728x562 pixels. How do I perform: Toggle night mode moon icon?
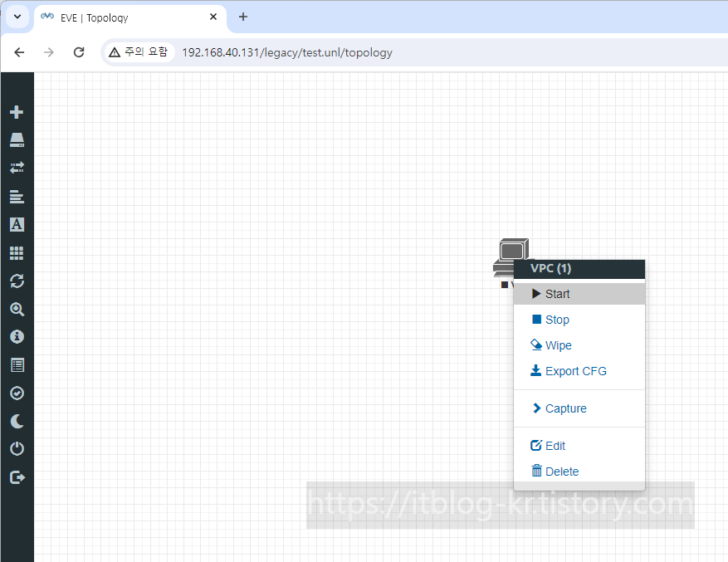click(17, 421)
